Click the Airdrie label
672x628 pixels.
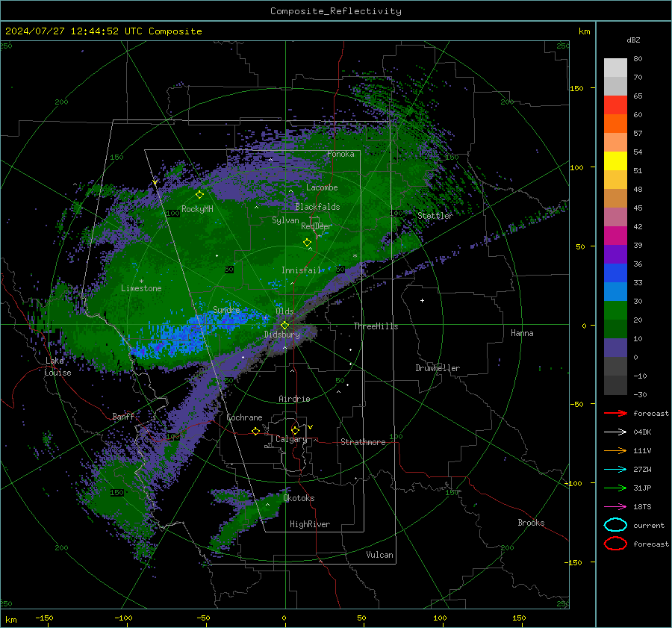(294, 399)
